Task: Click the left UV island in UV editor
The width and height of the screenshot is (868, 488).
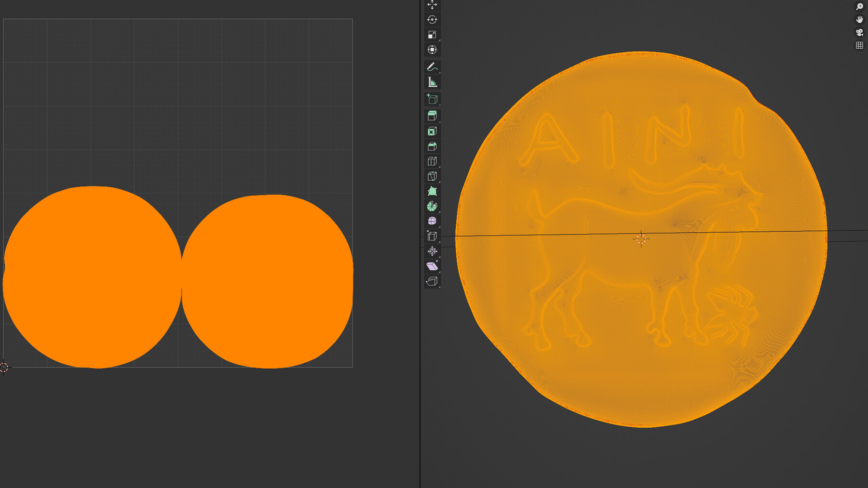Action: pyautogui.click(x=92, y=277)
